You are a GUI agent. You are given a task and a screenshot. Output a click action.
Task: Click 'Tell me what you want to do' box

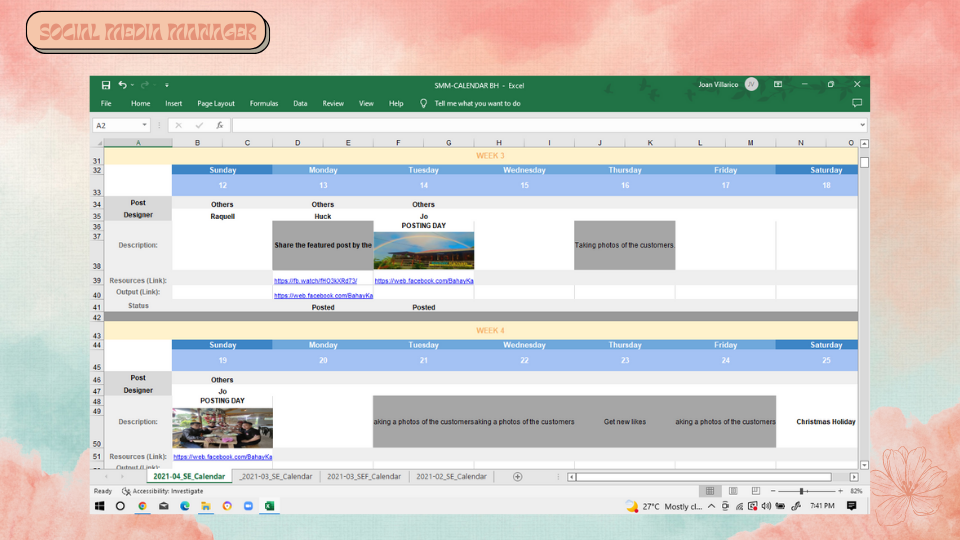pyautogui.click(x=478, y=103)
